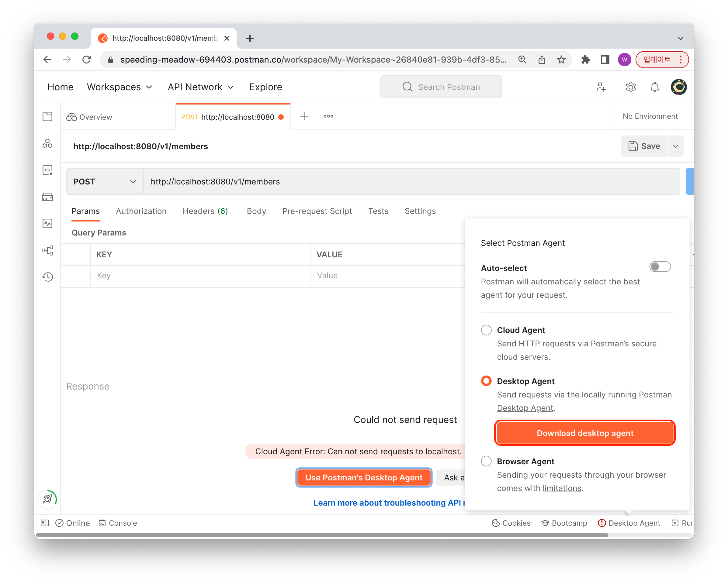Screen dimensions: 728x584
Task: Open the Environments sidebar icon
Action: pyautogui.click(x=47, y=170)
